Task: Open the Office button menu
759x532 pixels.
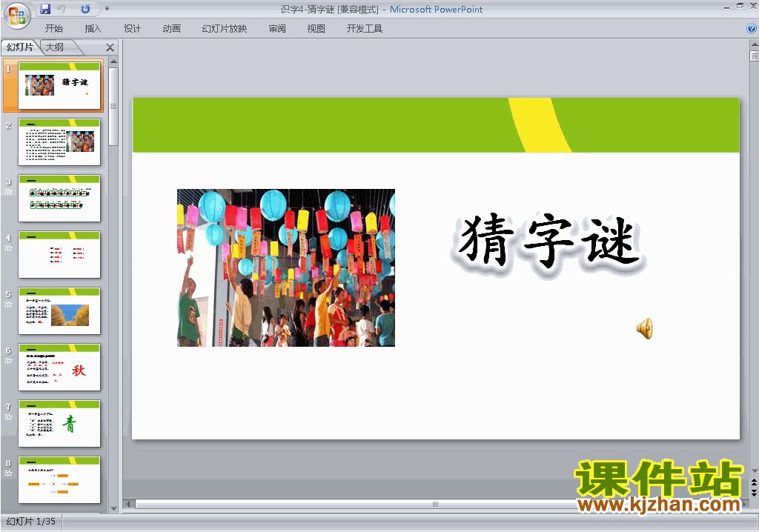Action: click(17, 16)
